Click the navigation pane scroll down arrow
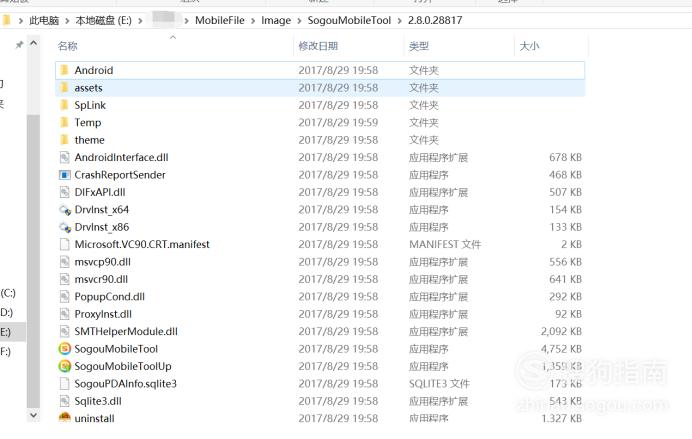The height and width of the screenshot is (439, 692). [x=34, y=415]
